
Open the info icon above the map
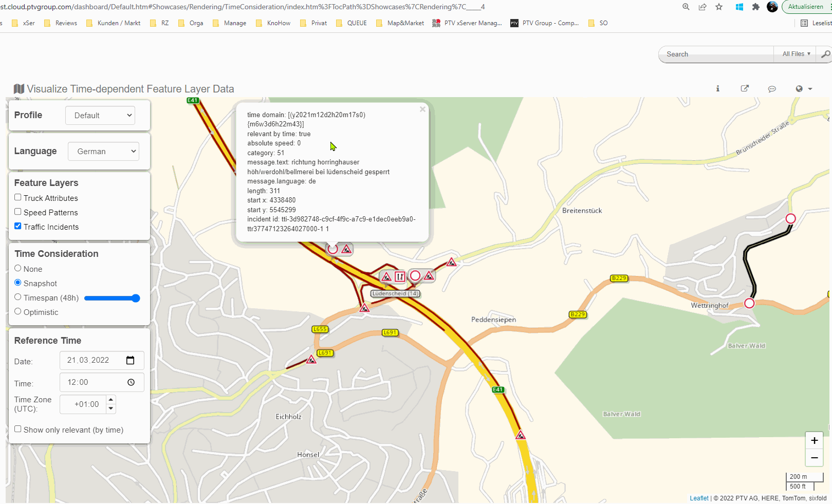click(x=718, y=89)
